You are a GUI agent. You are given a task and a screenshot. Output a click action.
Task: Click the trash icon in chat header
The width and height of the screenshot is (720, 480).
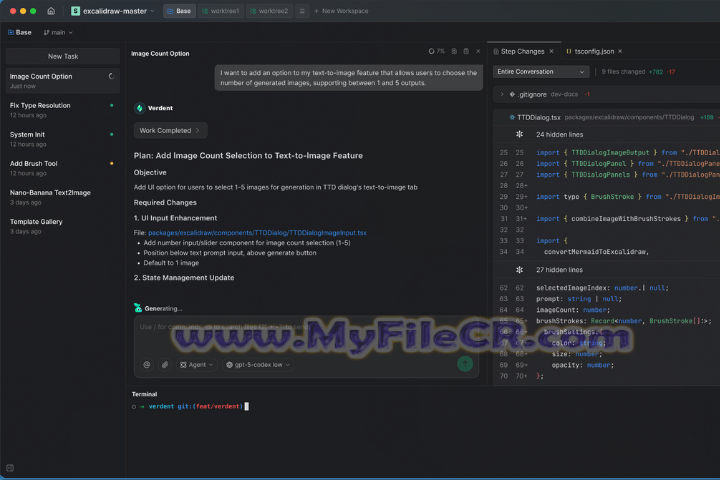pyautogui.click(x=466, y=51)
